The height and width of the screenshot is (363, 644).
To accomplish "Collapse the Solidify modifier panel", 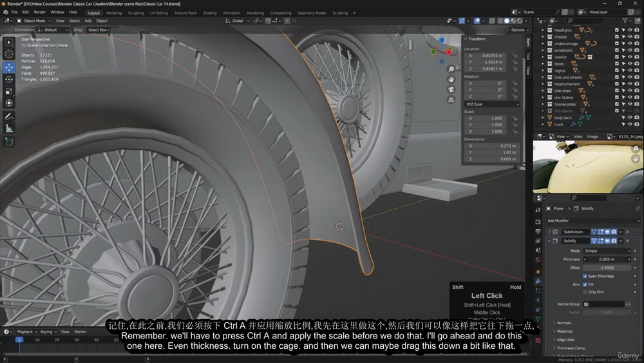I will (549, 241).
